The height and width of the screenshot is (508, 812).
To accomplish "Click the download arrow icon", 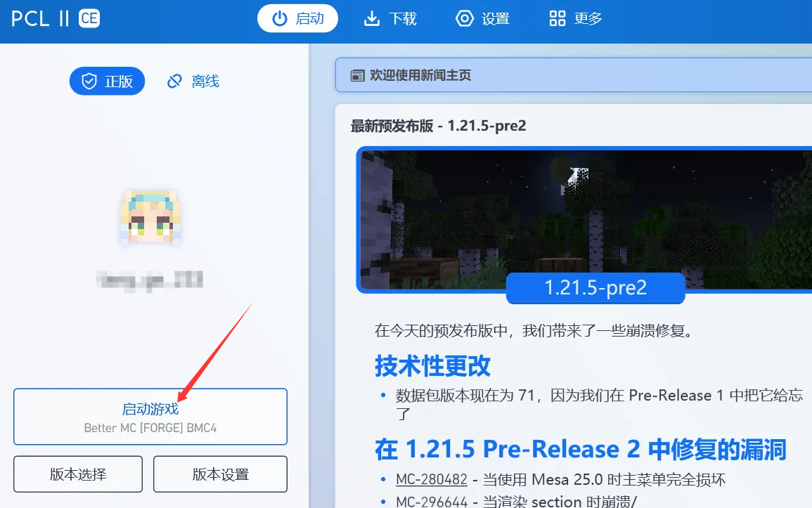I will point(372,19).
